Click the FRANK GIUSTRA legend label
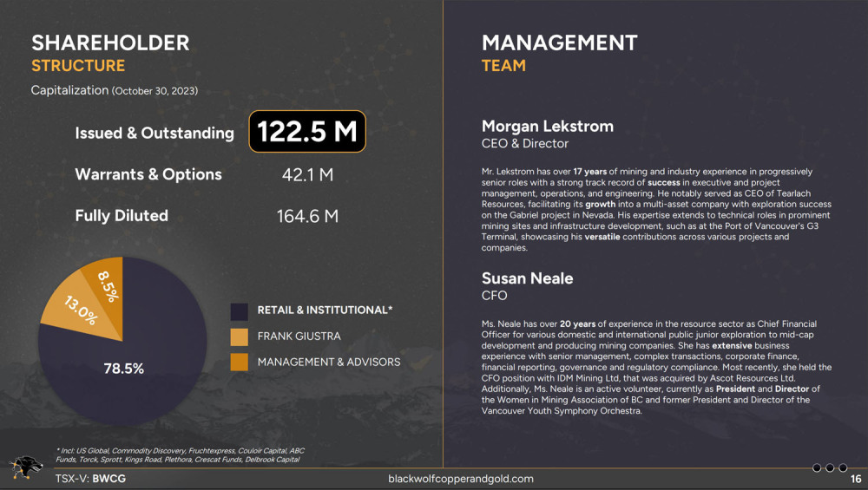Viewport: 868px width, 490px height. pos(299,336)
